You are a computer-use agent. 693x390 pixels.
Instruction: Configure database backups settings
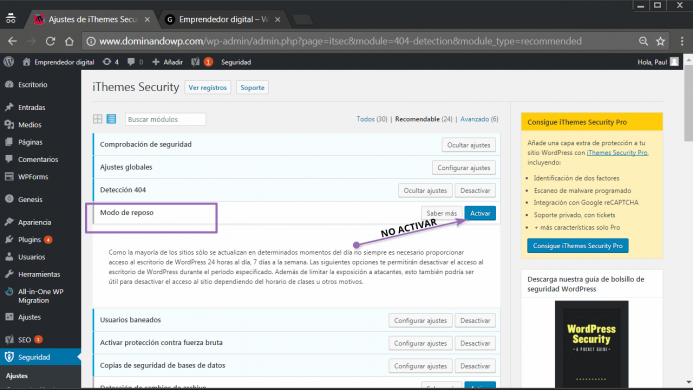click(x=420, y=366)
